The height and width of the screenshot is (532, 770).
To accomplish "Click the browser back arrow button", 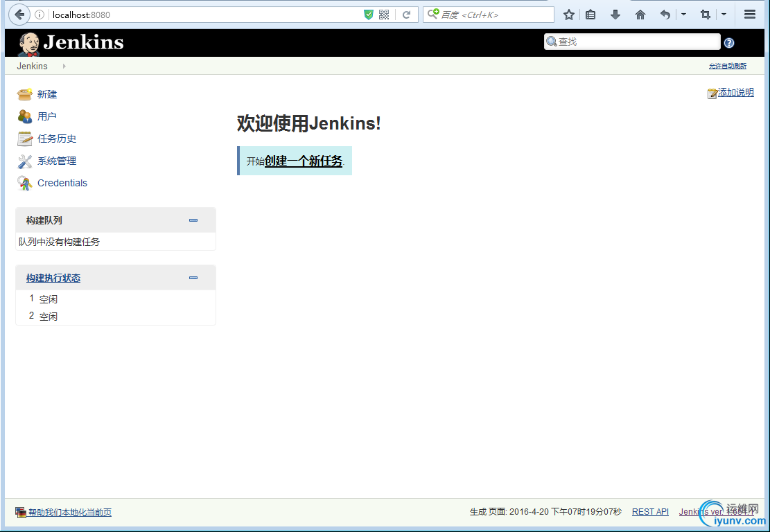I will [19, 15].
